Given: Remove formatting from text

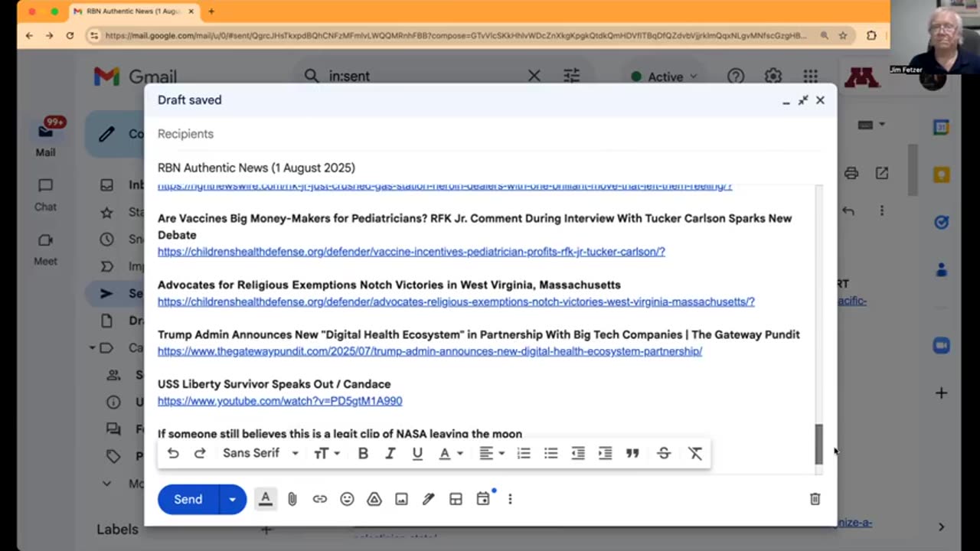Looking at the screenshot, I should point(695,453).
